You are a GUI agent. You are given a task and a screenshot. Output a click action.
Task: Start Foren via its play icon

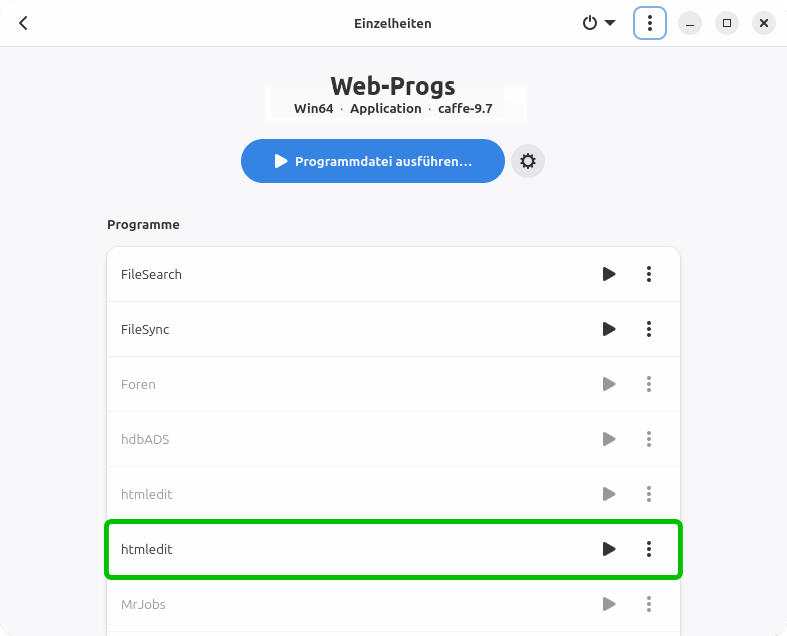pyautogui.click(x=609, y=384)
